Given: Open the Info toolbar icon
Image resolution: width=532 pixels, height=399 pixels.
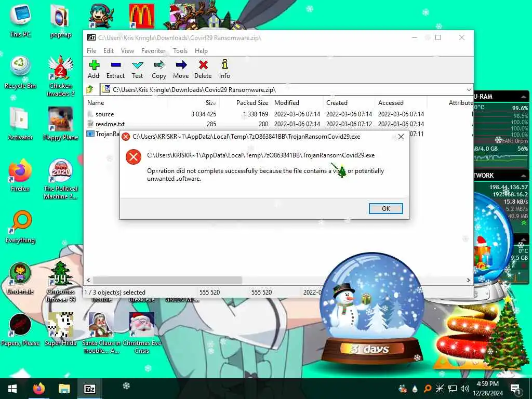Looking at the screenshot, I should tap(224, 70).
